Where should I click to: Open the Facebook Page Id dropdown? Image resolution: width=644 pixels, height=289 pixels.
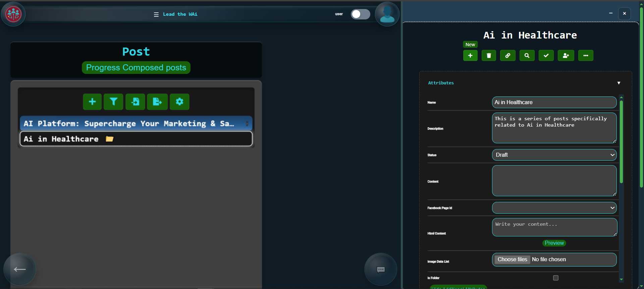click(x=554, y=208)
